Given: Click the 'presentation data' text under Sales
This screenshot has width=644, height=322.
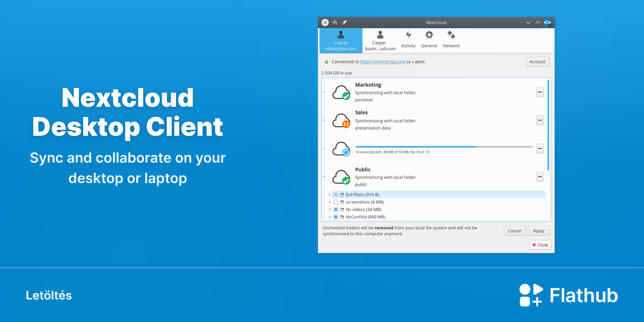Looking at the screenshot, I should (372, 128).
